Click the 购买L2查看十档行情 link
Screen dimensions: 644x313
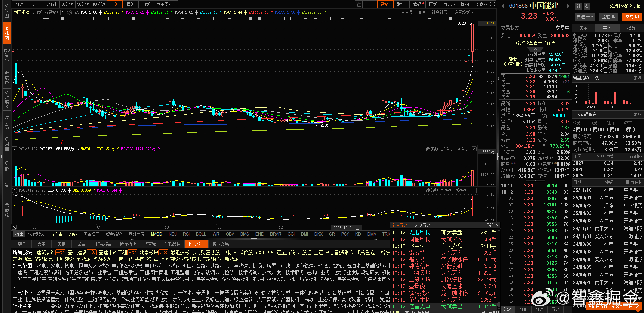click(534, 43)
